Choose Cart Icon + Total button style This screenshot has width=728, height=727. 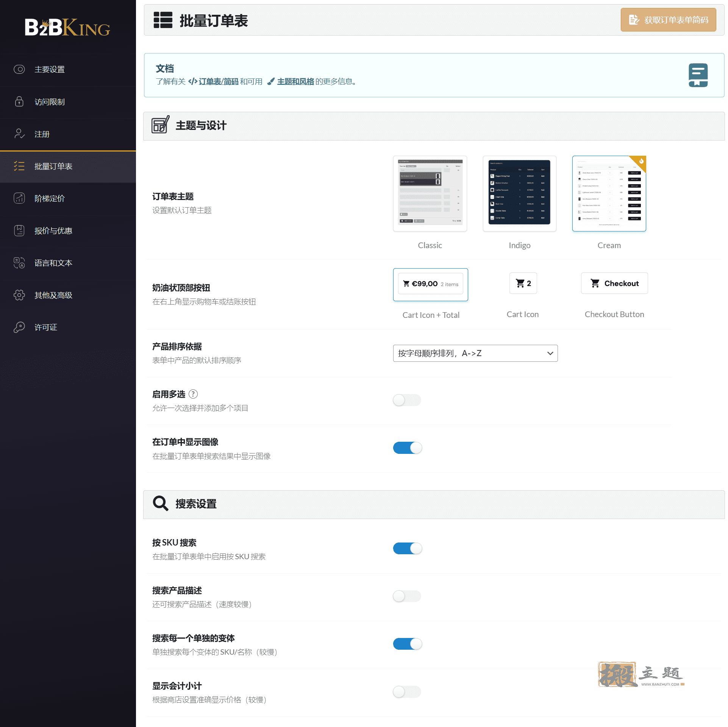point(431,285)
